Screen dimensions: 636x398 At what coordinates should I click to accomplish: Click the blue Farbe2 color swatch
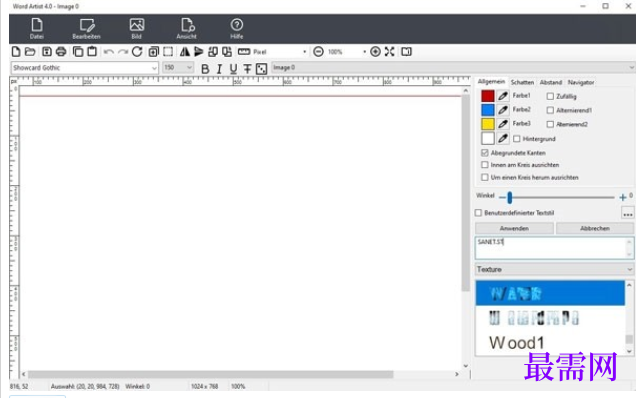coord(488,110)
